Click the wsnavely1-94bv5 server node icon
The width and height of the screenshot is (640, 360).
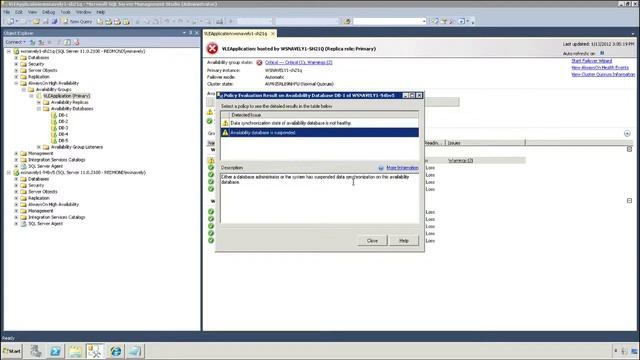[16, 172]
